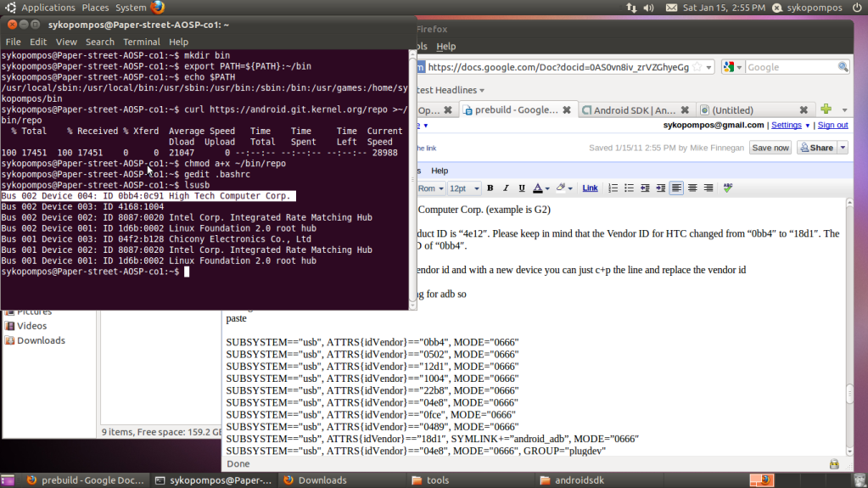Image resolution: width=868 pixels, height=488 pixels.
Task: Decrease the paragraph indent
Action: coord(645,188)
